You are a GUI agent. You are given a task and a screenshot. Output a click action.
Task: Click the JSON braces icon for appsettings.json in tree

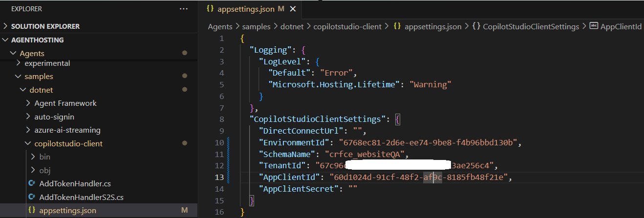point(32,211)
